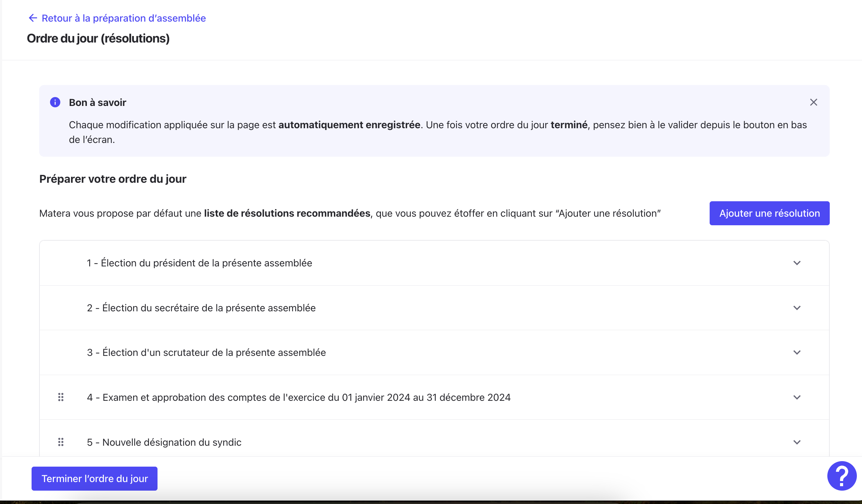Open Nouvelle désignation du syndic row
The image size is (862, 504).
[164, 442]
